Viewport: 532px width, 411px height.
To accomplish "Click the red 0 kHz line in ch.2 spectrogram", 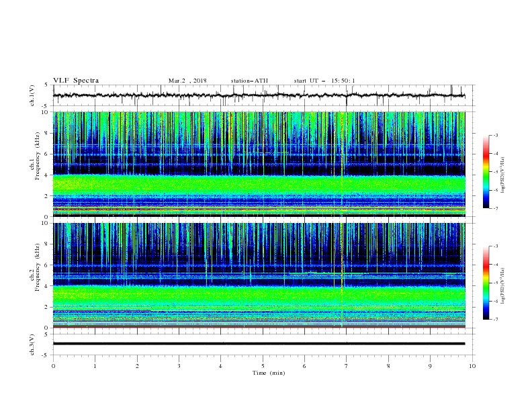I will click(x=259, y=327).
